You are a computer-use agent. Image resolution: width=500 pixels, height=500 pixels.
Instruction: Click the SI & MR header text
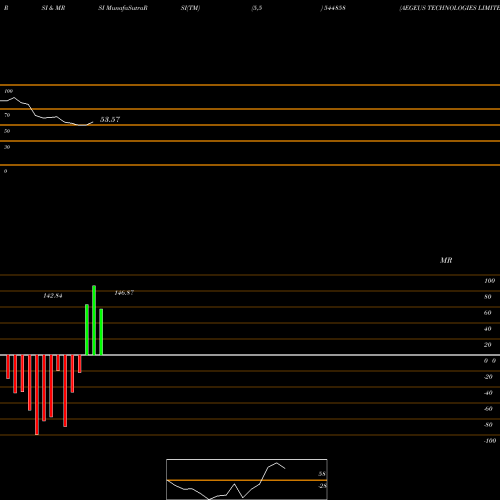click(53, 8)
